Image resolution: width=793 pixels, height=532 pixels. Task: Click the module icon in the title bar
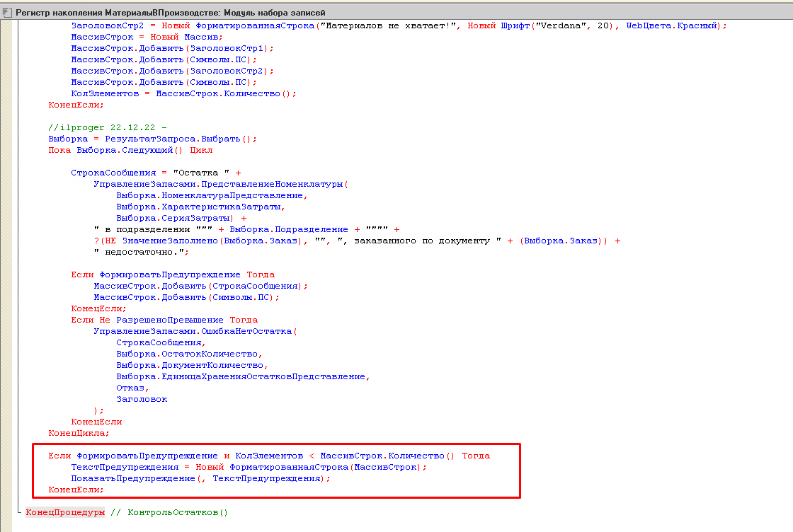(7, 13)
